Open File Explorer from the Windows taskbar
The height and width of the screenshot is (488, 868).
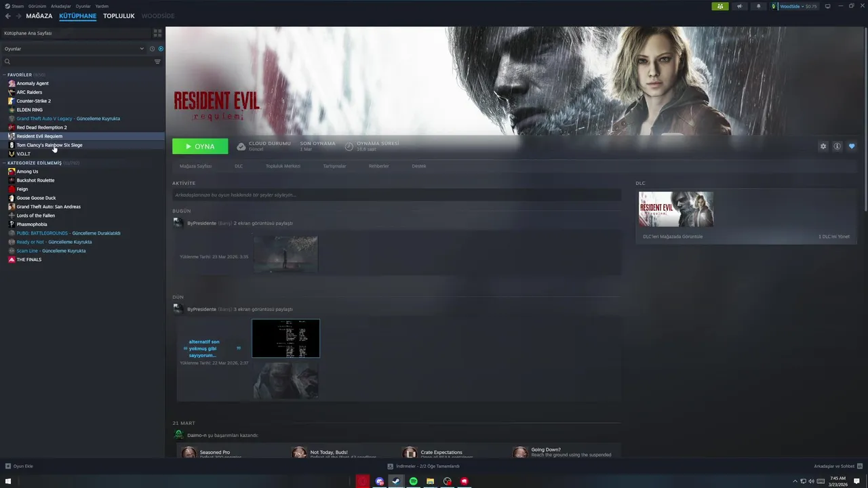coord(430,481)
